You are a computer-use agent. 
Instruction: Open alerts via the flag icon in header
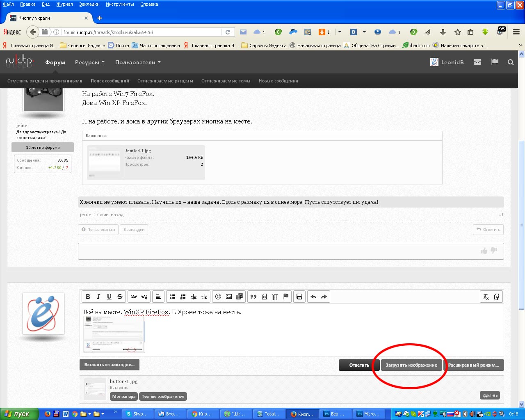[x=495, y=62]
